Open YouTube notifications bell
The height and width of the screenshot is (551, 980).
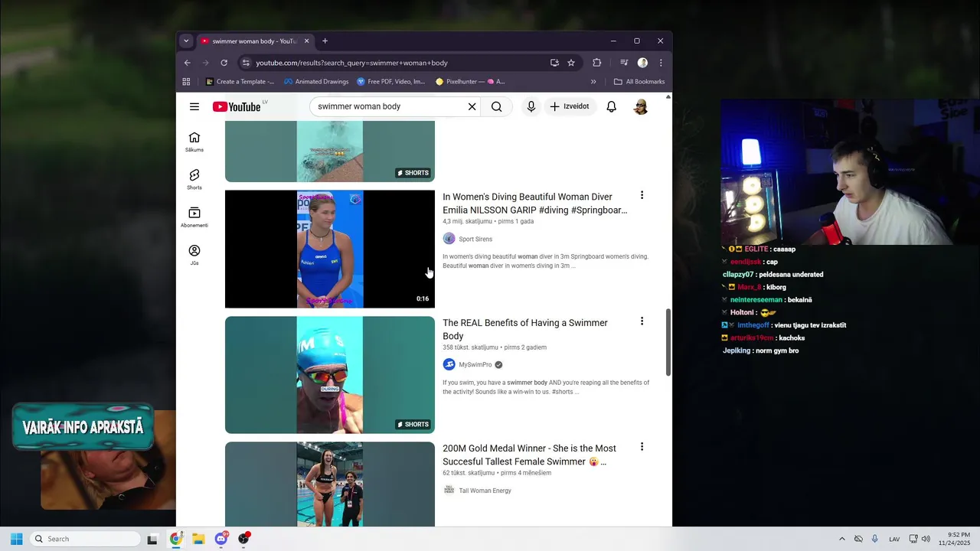(611, 106)
